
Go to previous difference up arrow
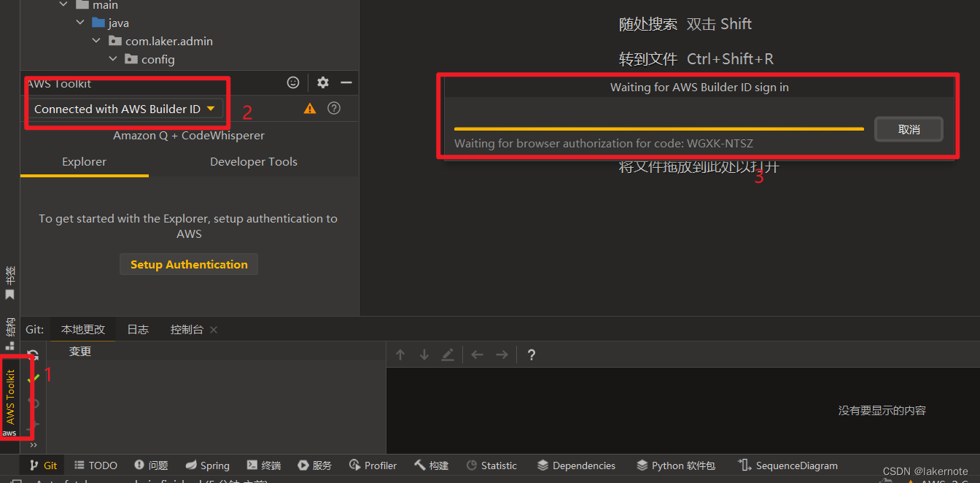(x=400, y=355)
